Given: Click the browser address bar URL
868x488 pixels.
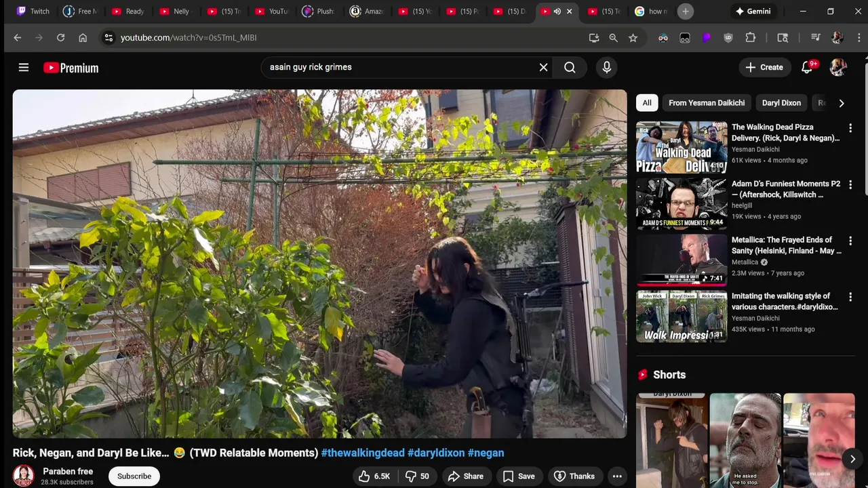Looking at the screenshot, I should (189, 38).
